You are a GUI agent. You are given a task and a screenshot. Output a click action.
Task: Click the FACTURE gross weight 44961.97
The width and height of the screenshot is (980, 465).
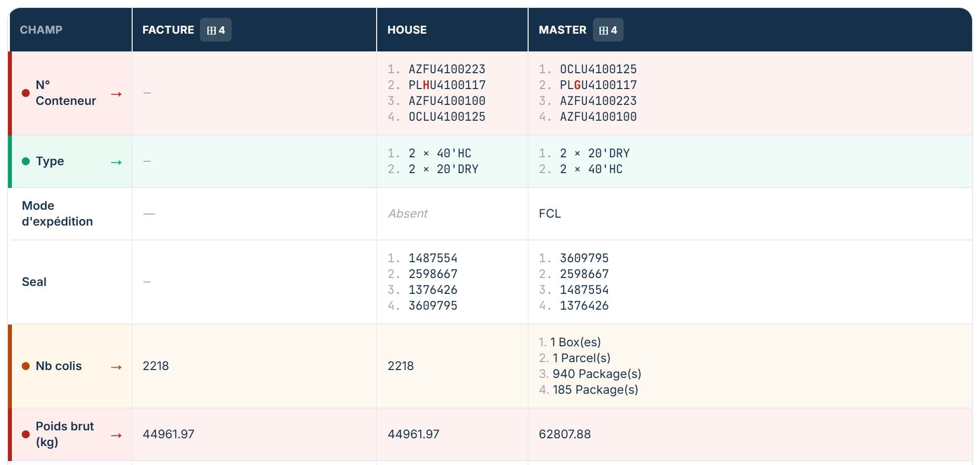(x=168, y=434)
